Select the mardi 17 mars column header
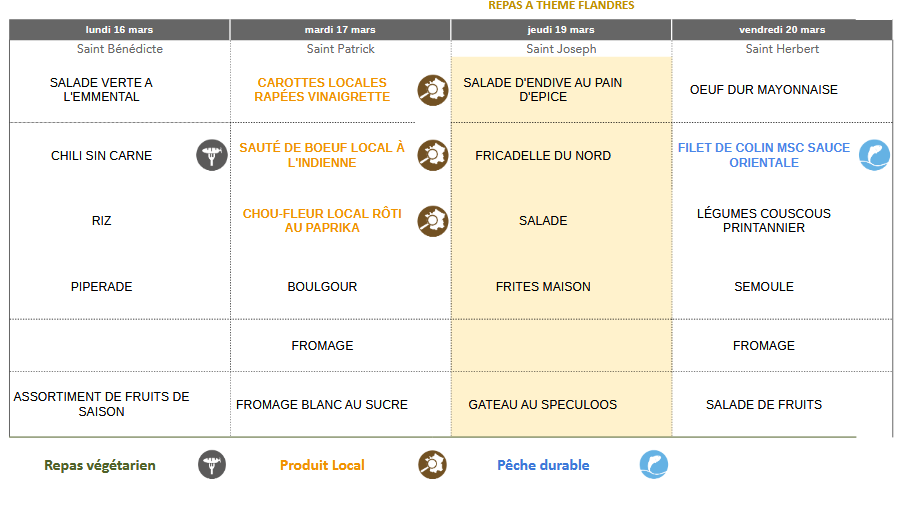Screen dimensions: 906x513 tap(340, 30)
